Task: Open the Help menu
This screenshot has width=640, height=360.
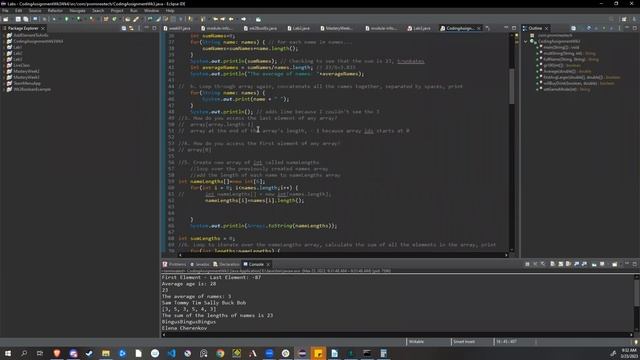Action: point(170,11)
